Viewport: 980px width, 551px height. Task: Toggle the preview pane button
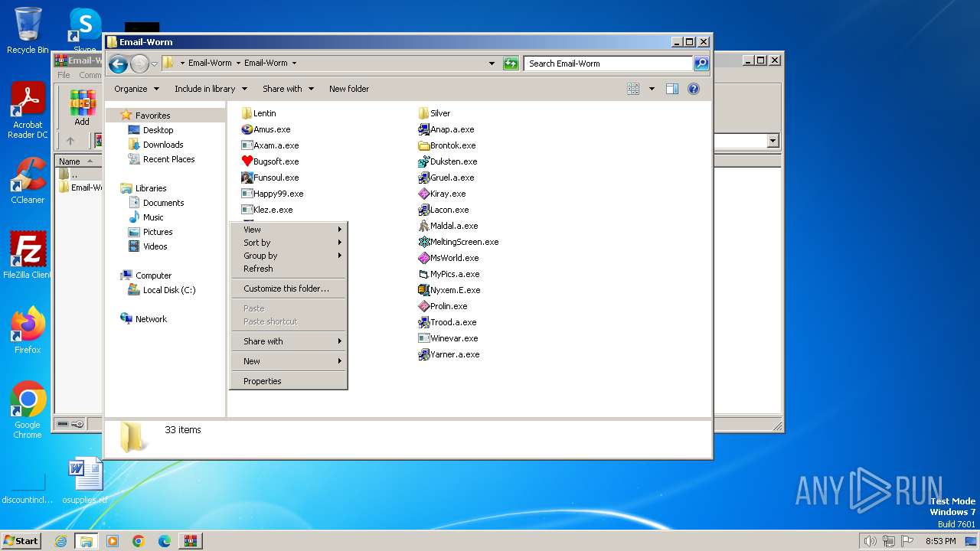[x=671, y=89]
